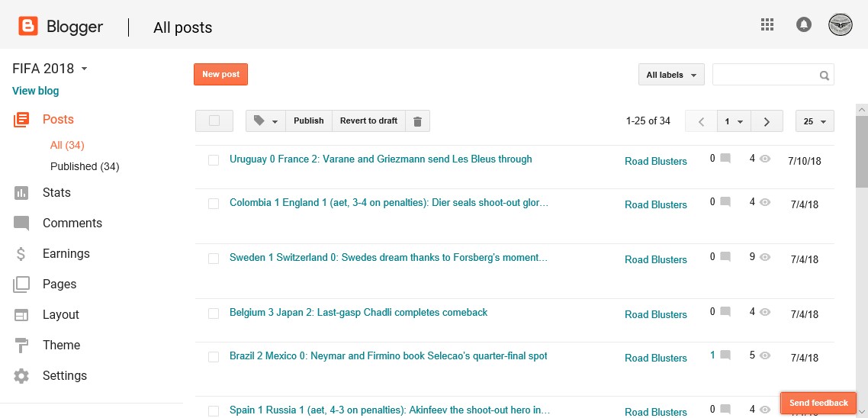Click Road Blusters author on Sweden post
868x418 pixels.
(x=656, y=259)
